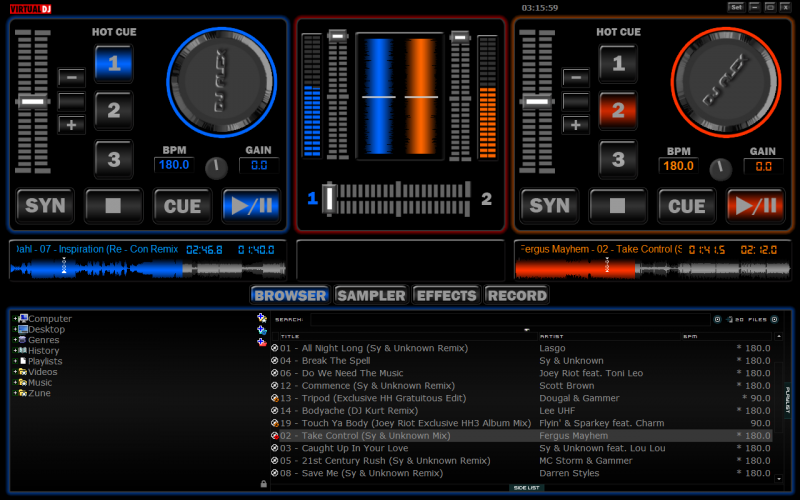The width and height of the screenshot is (800, 500).
Task: Expand the Zune tree node
Action: point(15,393)
